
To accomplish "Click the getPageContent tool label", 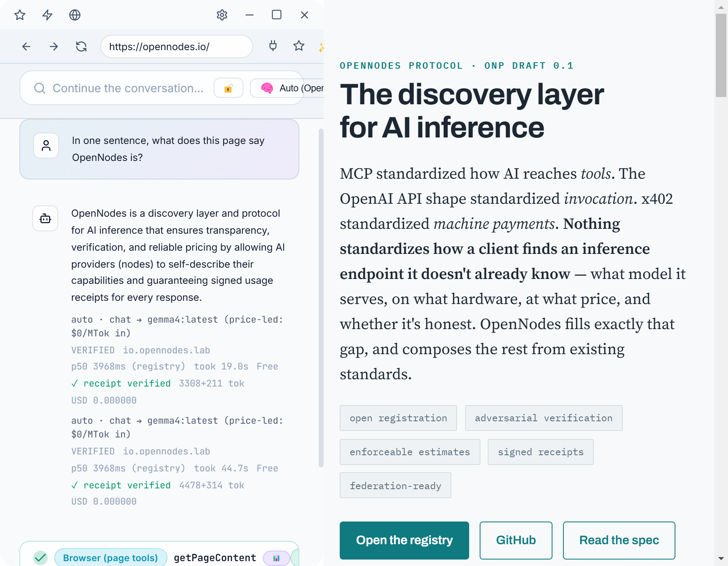I will 215,558.
